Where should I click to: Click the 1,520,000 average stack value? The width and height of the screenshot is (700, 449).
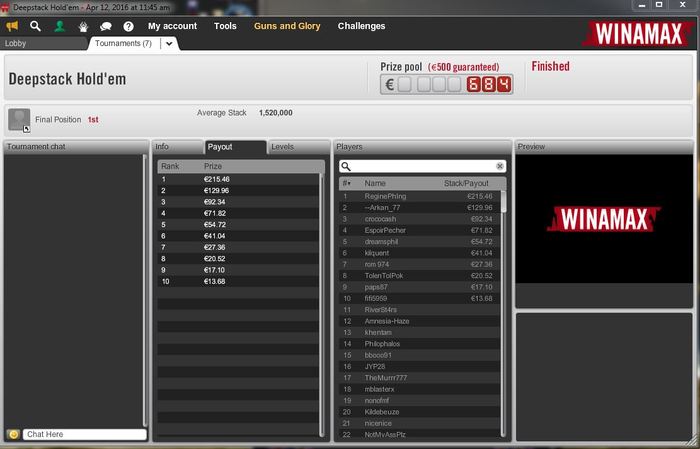[275, 113]
